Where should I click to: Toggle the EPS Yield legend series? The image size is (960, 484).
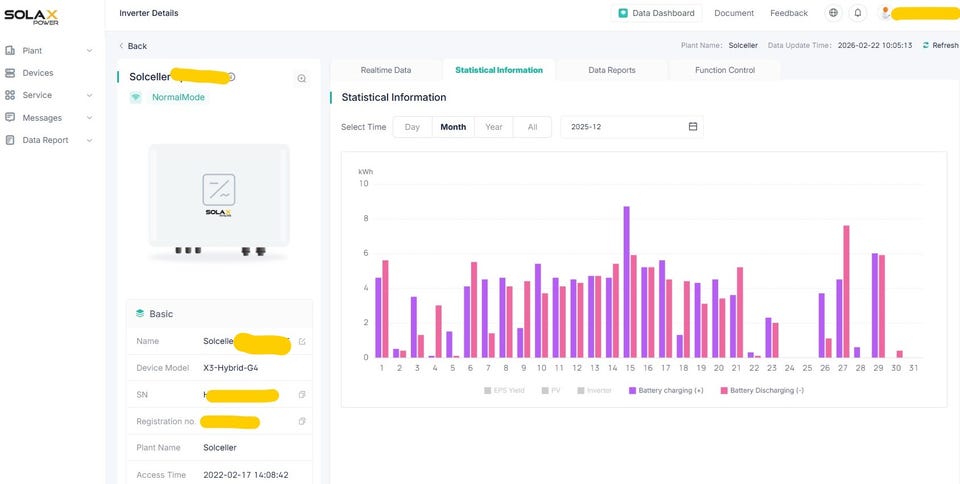click(505, 390)
